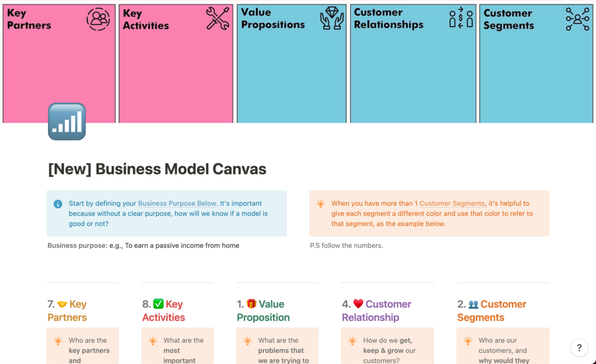Image resolution: width=596 pixels, height=364 pixels.
Task: Click the Key Activities tools icon
Action: coord(218,19)
